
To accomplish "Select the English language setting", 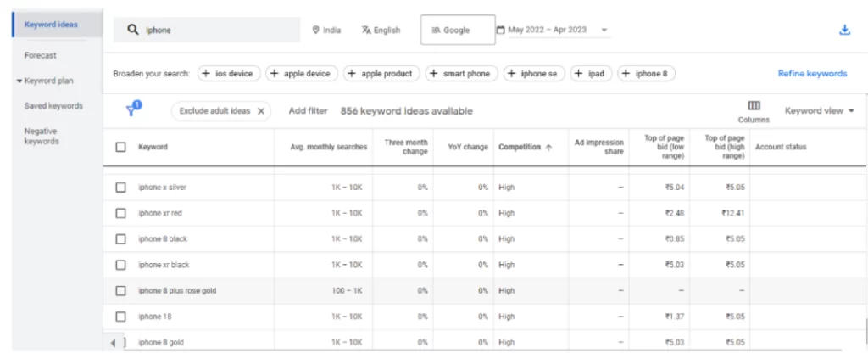I will [x=381, y=30].
